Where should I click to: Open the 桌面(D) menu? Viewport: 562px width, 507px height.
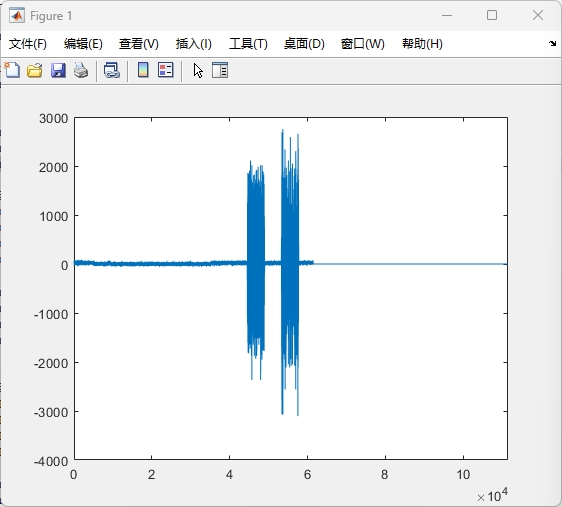pos(304,44)
